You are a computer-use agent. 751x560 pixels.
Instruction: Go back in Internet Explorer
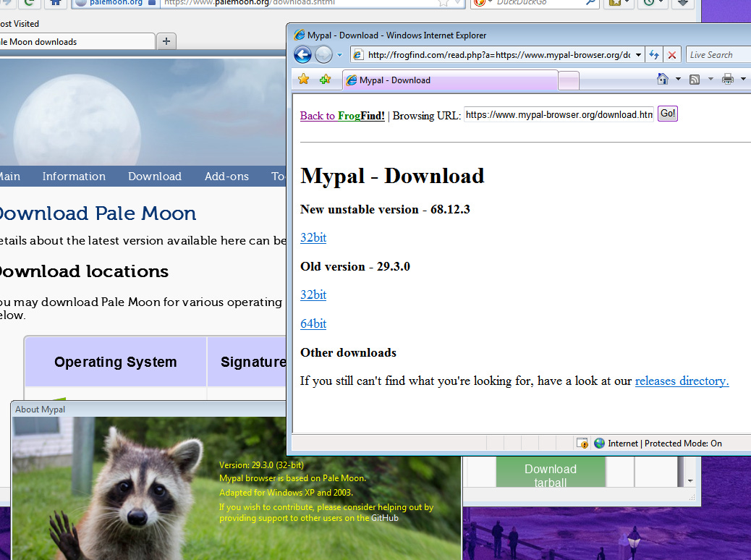[x=302, y=54]
